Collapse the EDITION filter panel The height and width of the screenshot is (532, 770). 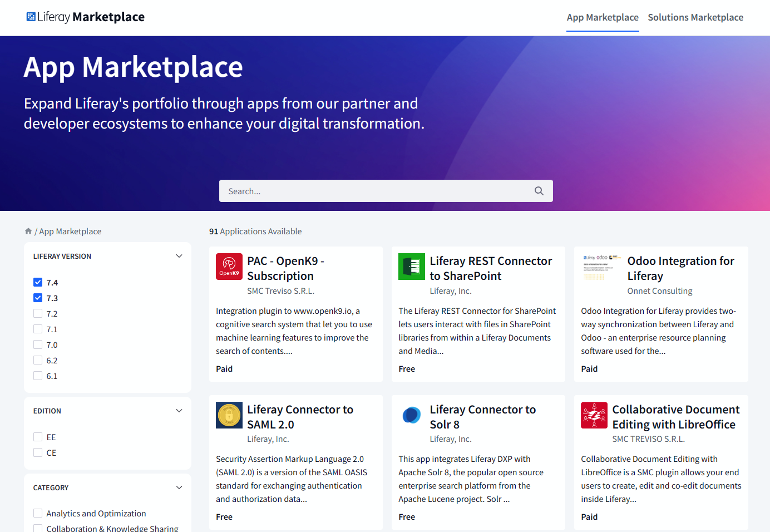pos(179,410)
